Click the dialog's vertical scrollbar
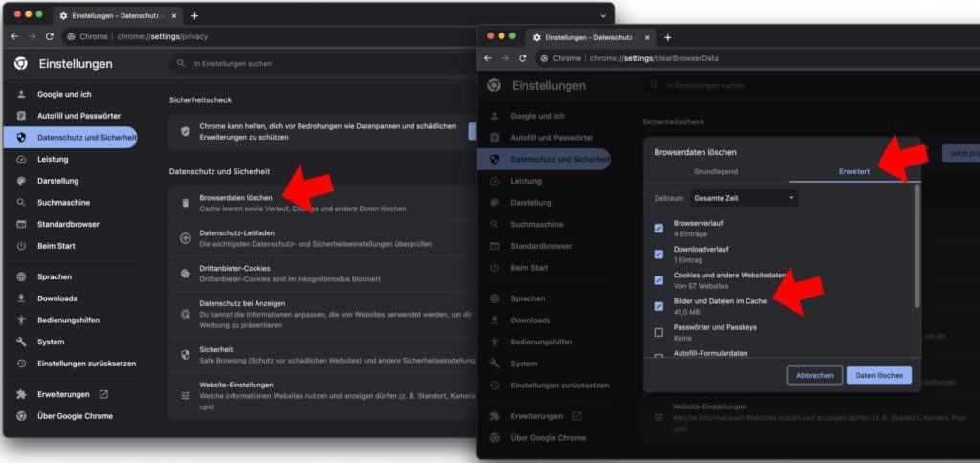Viewport: 980px width, 463px height. [917, 246]
